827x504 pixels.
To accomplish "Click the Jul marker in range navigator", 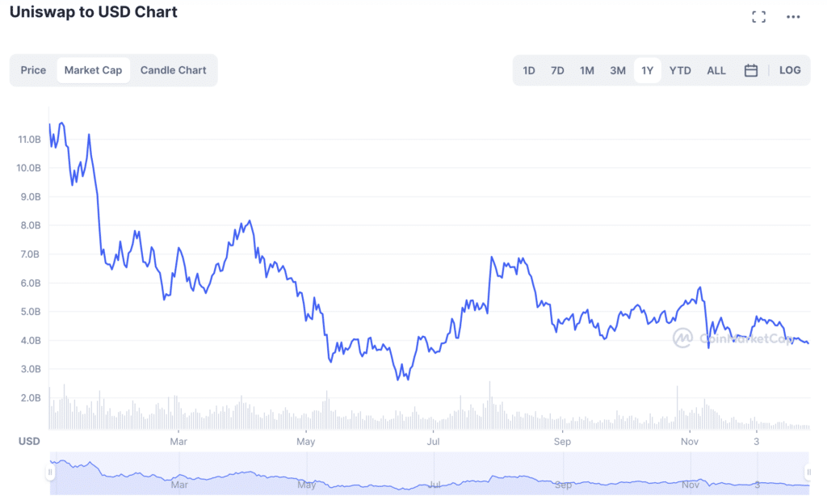I will (434, 485).
